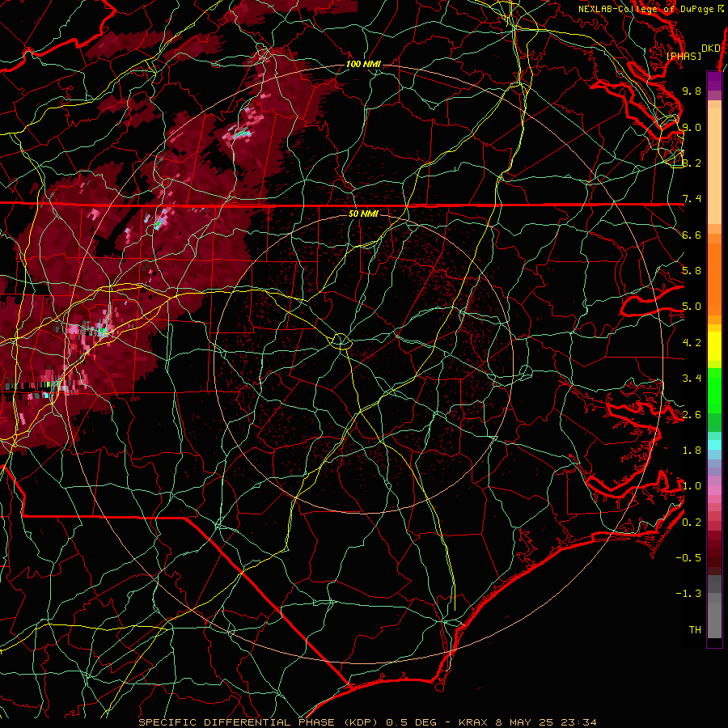Click the 7.4 value on color scale
Image resolution: width=728 pixels, height=728 pixels.
pyautogui.click(x=692, y=199)
